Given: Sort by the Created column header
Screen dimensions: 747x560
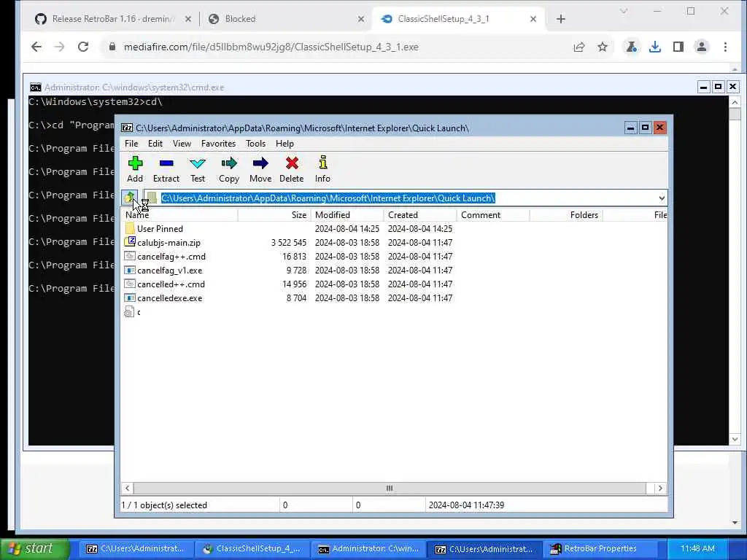Looking at the screenshot, I should (x=420, y=215).
